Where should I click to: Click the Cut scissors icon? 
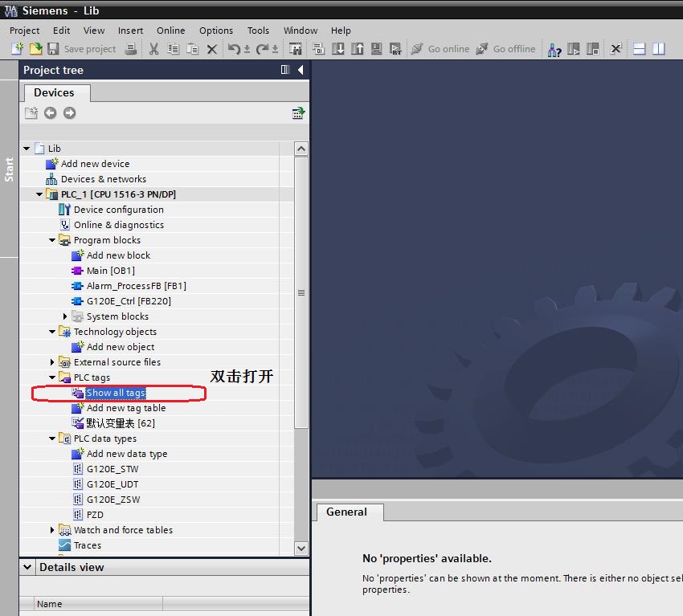153,49
